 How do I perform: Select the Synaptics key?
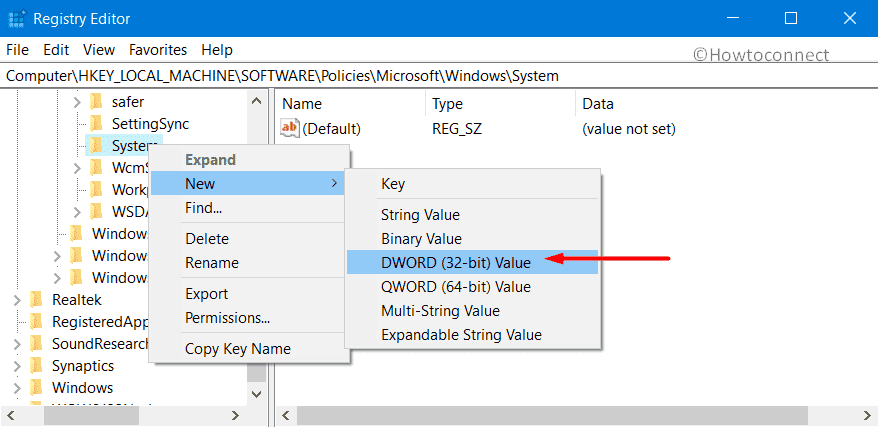point(83,365)
